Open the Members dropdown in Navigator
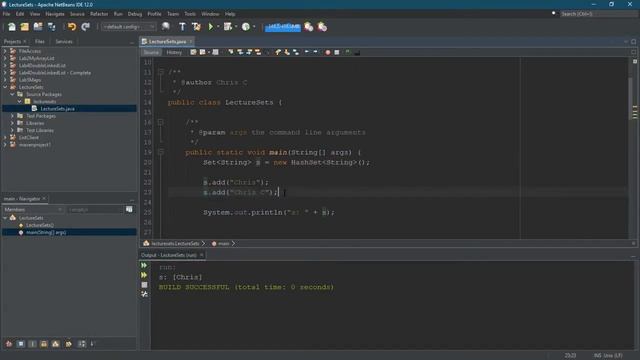640x360 pixels. click(x=33, y=209)
